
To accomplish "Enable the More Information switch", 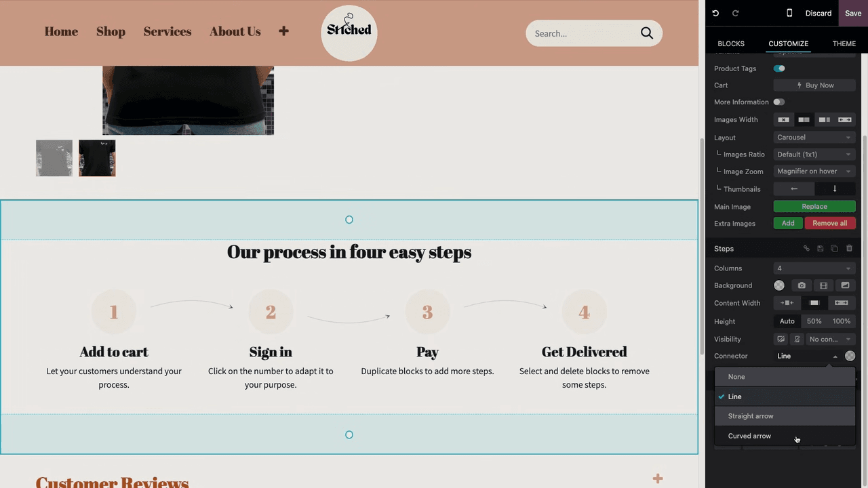I will click(779, 102).
